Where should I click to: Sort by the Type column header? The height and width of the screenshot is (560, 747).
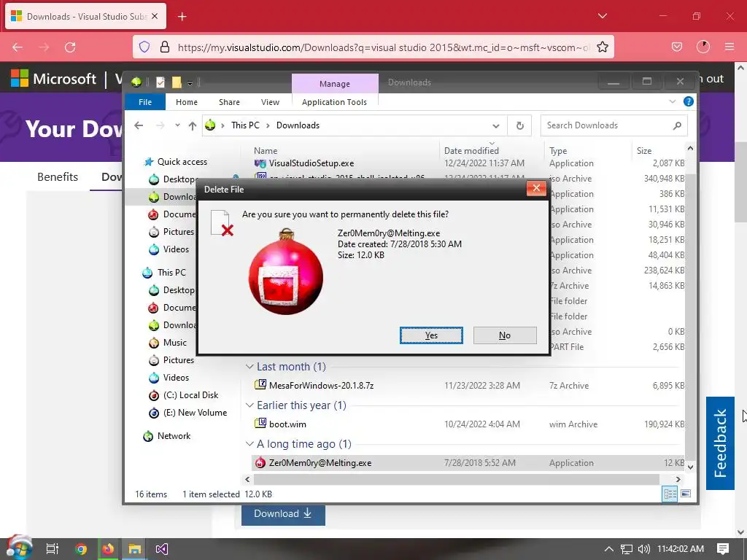tap(558, 150)
